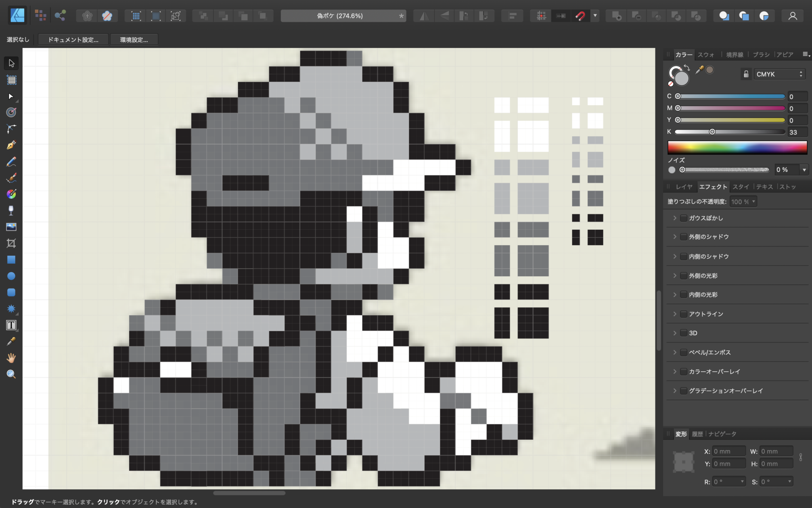
Task: Switch to the レイヤ tab
Action: (x=684, y=187)
